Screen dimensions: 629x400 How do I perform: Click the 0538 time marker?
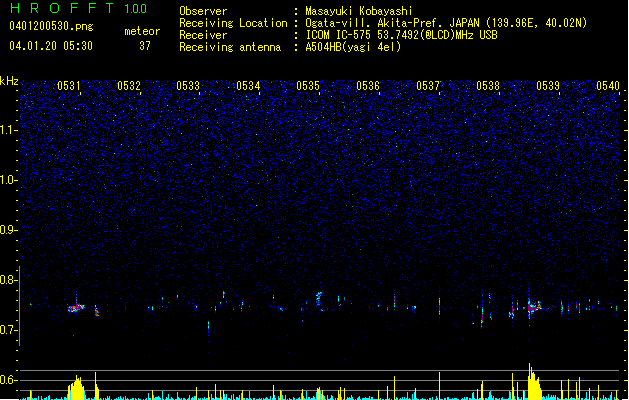488,86
